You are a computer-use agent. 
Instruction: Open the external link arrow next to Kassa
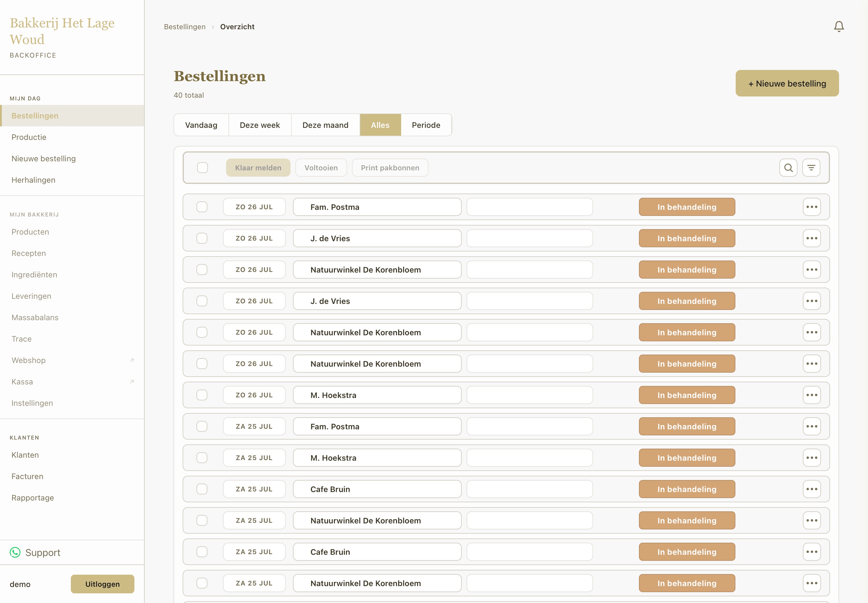click(x=132, y=382)
